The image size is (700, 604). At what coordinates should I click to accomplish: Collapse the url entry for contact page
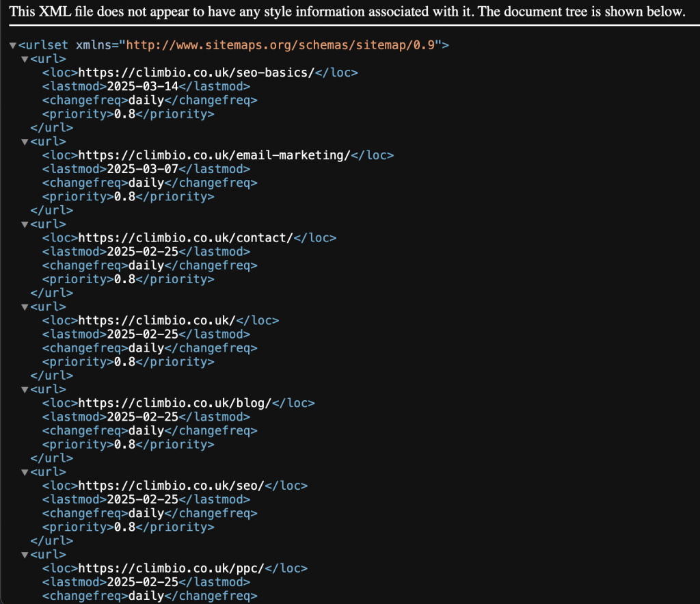25,224
